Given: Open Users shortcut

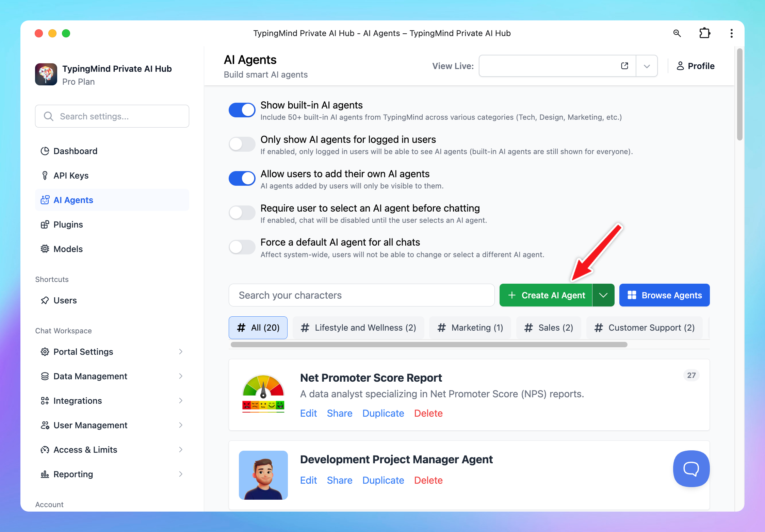Looking at the screenshot, I should click(x=112, y=300).
